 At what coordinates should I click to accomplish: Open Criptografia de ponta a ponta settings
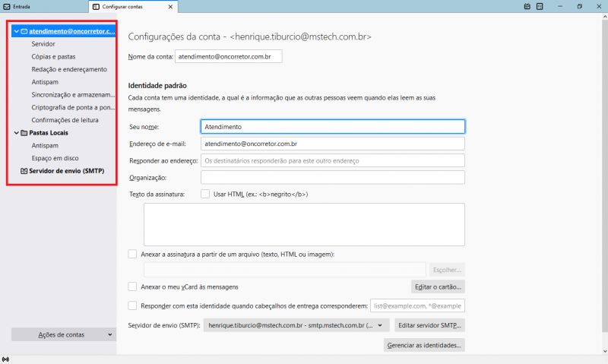pos(73,107)
